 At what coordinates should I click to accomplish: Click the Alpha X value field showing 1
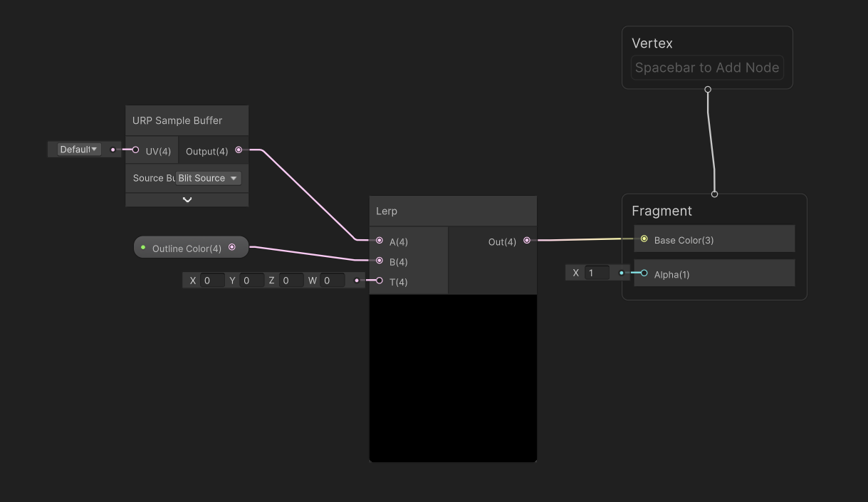point(597,272)
